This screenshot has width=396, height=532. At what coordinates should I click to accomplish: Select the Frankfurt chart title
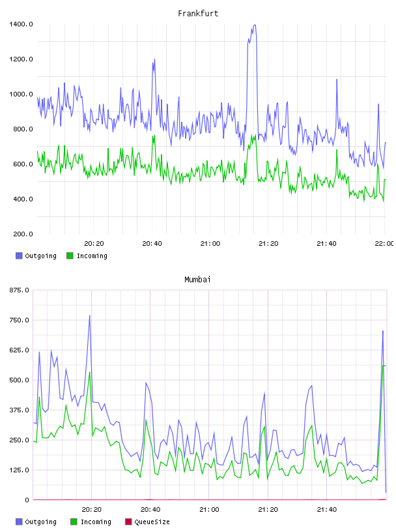click(x=198, y=14)
